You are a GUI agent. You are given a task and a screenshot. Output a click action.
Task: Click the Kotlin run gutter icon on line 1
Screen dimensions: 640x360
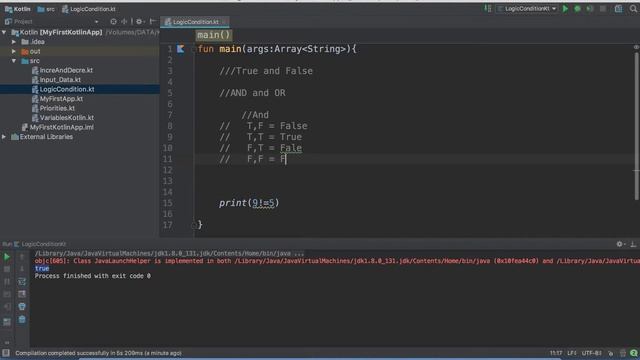click(180, 49)
